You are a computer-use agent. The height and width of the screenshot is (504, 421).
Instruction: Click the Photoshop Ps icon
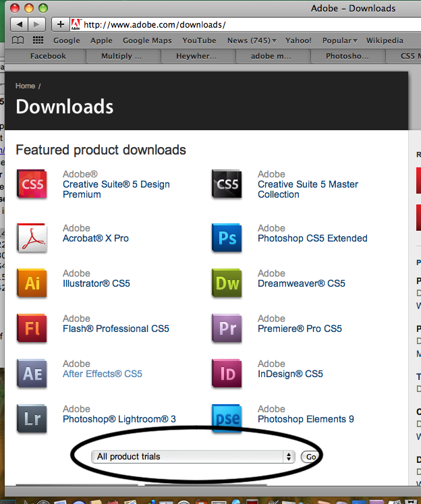[227, 238]
